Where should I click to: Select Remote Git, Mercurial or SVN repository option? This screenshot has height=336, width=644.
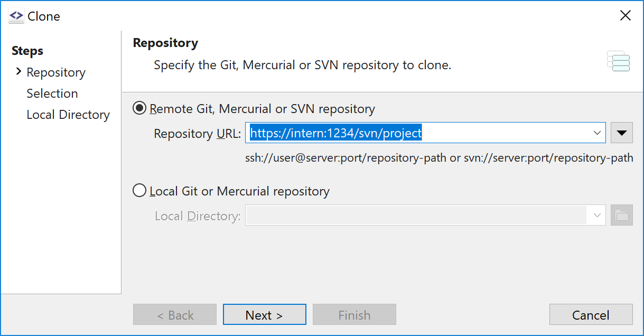139,109
